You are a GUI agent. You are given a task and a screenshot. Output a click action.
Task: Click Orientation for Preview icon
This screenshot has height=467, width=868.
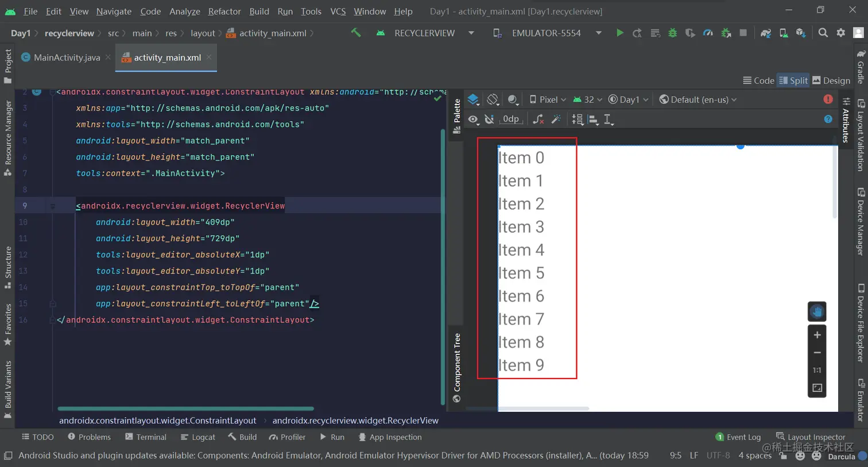click(x=493, y=99)
